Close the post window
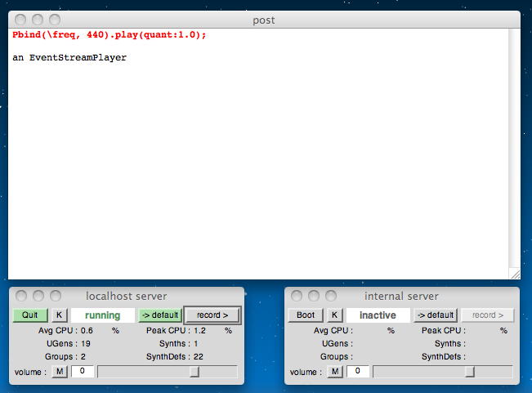Image resolution: width=532 pixels, height=393 pixels. 20,20
